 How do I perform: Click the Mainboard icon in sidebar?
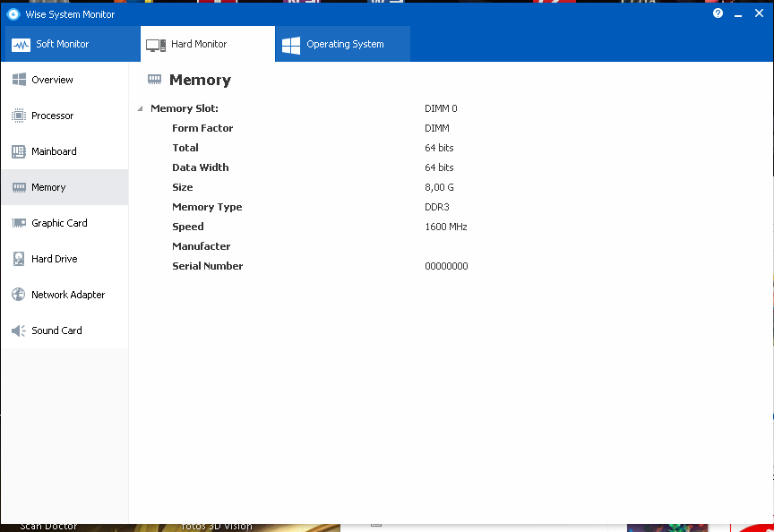(19, 151)
